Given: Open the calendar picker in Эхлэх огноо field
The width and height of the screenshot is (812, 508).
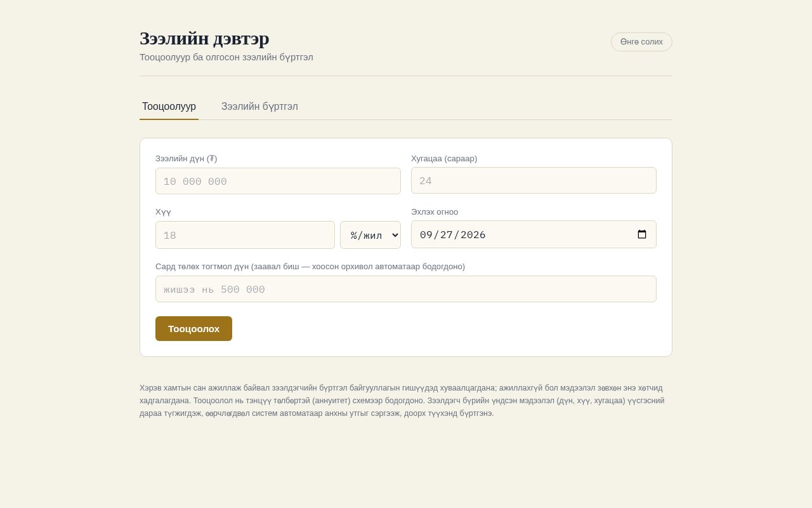Looking at the screenshot, I should [642, 234].
